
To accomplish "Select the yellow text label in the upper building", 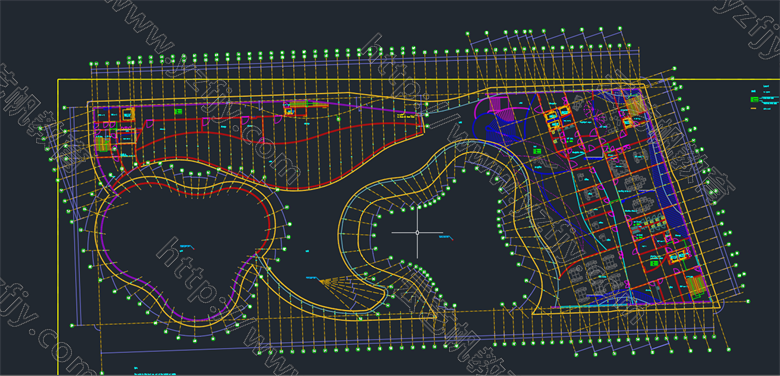I will click(x=405, y=115).
